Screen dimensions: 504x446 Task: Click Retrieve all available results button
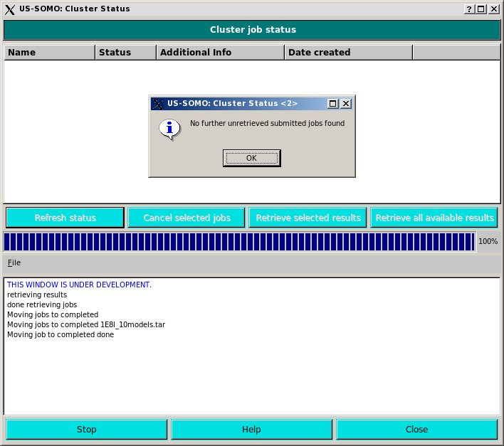coord(434,218)
